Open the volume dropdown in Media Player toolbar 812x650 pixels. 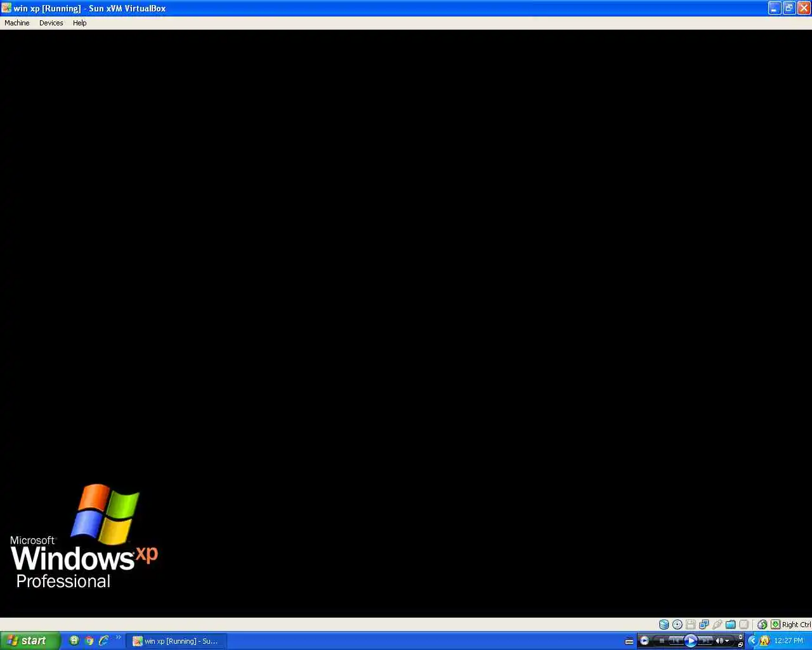pos(727,641)
